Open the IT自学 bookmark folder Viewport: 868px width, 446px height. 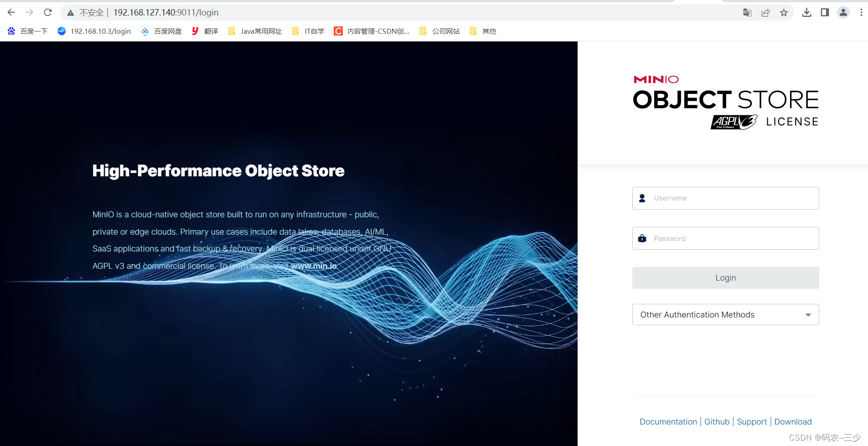click(308, 31)
